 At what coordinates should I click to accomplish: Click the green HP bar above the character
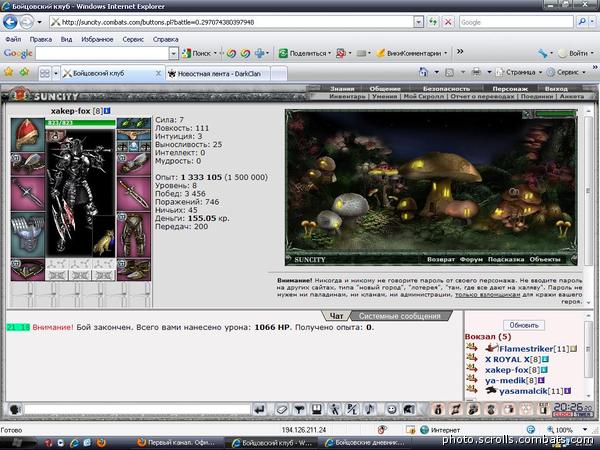tap(80, 123)
